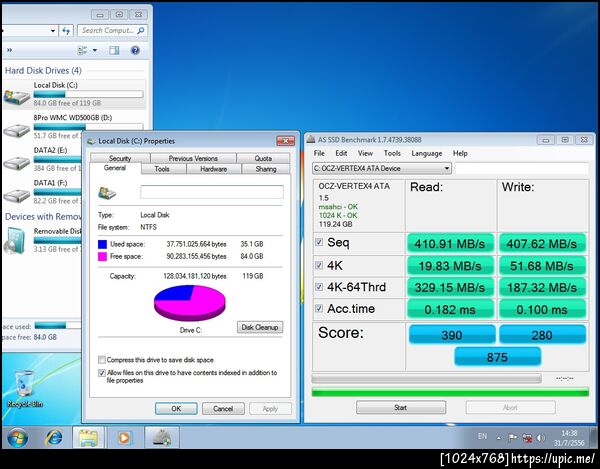Open the Windows Explorer taskbar button
The height and width of the screenshot is (469, 600).
[x=88, y=438]
